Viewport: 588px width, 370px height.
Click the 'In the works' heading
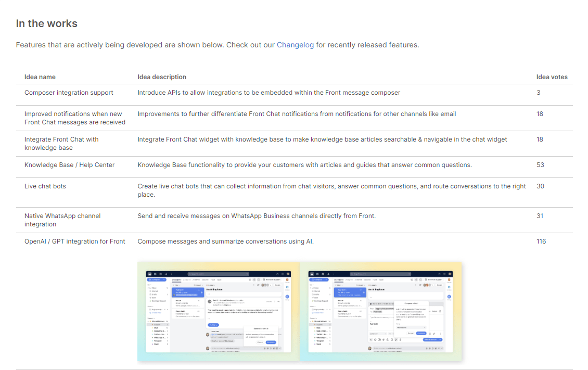pyautogui.click(x=46, y=23)
